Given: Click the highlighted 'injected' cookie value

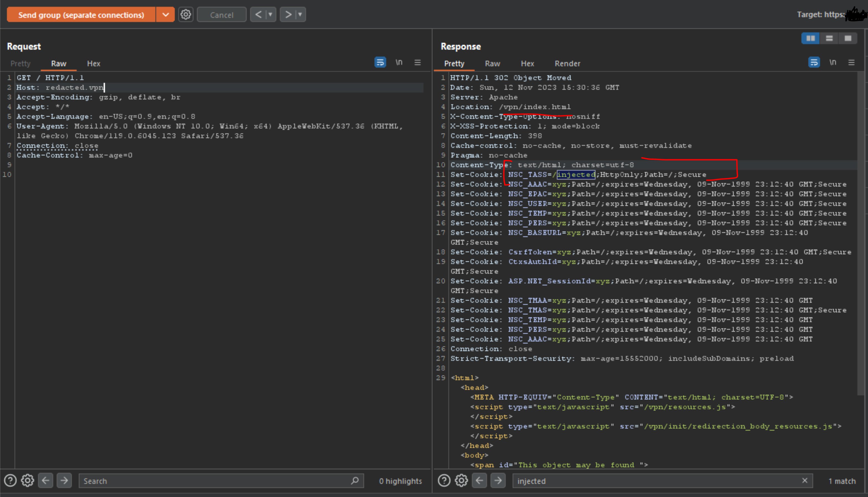Looking at the screenshot, I should pyautogui.click(x=576, y=175).
